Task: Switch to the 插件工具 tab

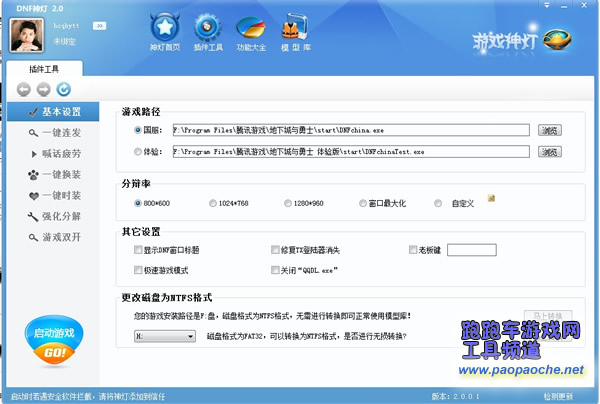Action: pos(44,69)
